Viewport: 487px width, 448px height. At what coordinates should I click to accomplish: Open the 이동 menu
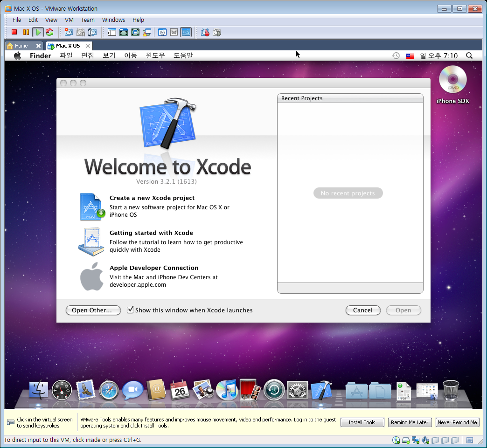pos(131,55)
